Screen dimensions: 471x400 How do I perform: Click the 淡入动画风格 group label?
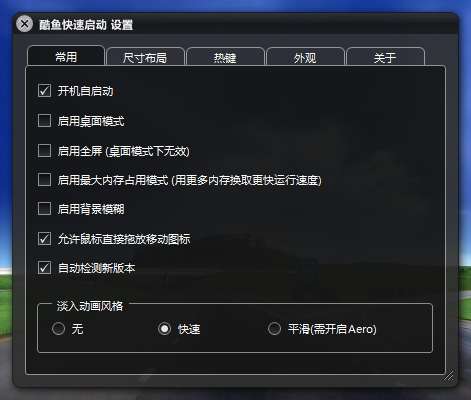click(x=90, y=306)
